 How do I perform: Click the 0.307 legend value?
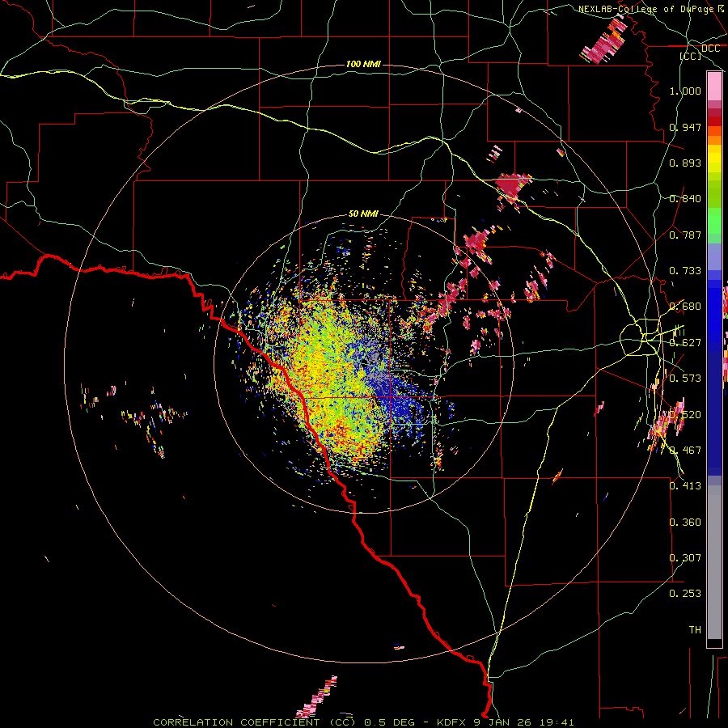pyautogui.click(x=685, y=557)
